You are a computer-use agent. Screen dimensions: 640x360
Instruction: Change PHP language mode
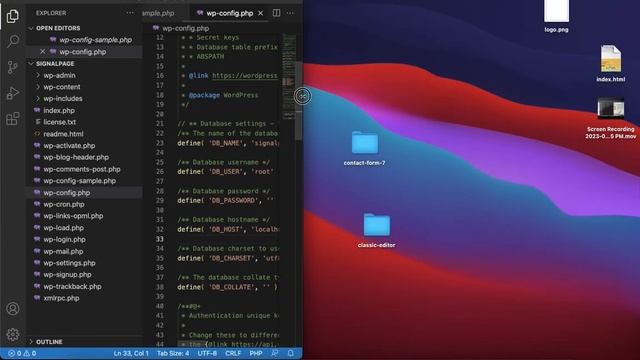(256, 353)
